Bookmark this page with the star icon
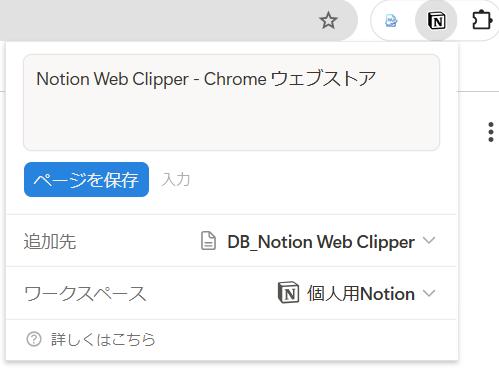The width and height of the screenshot is (499, 375). tap(328, 21)
